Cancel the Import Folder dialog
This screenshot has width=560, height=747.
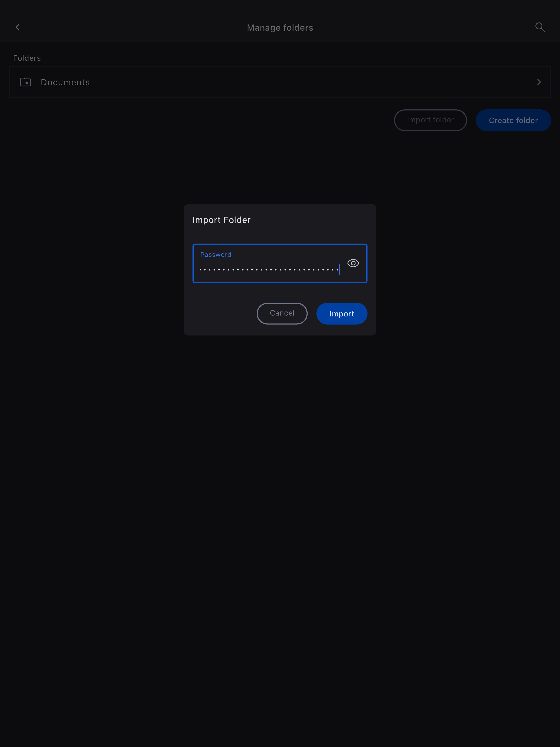[x=282, y=313]
